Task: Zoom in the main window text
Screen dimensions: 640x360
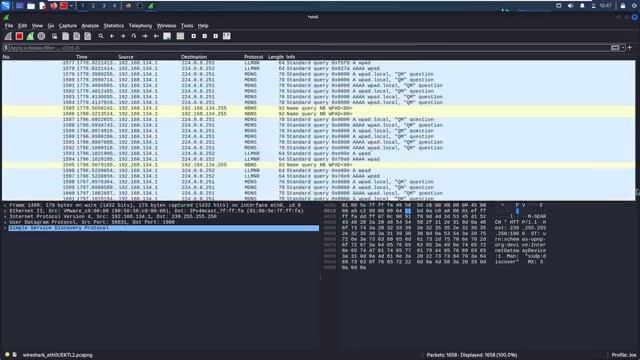Action: tap(193, 36)
